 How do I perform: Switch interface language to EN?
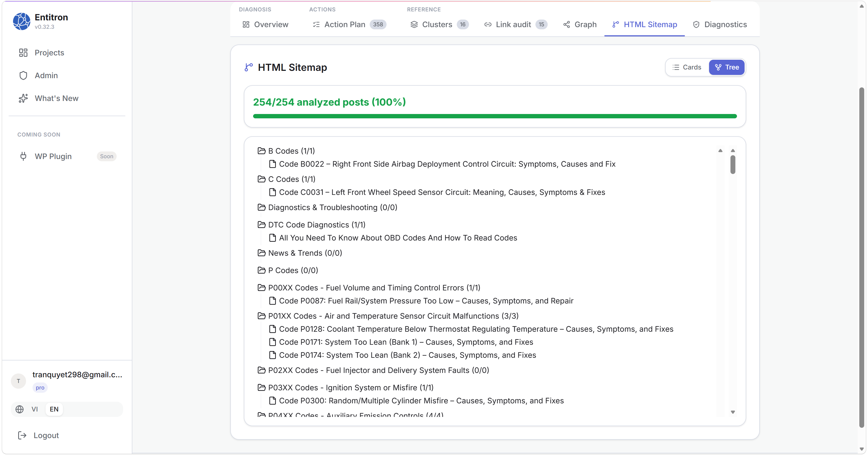(54, 409)
